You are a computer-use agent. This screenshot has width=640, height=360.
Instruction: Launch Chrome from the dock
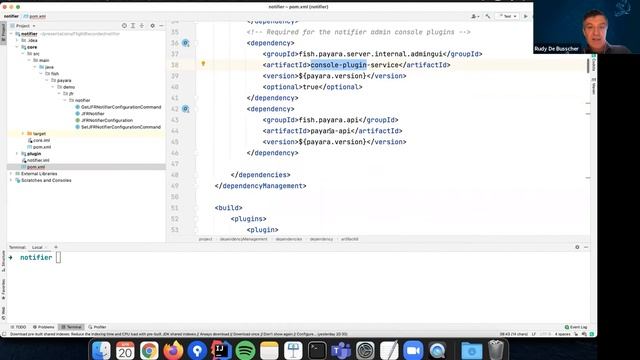tap(149, 350)
